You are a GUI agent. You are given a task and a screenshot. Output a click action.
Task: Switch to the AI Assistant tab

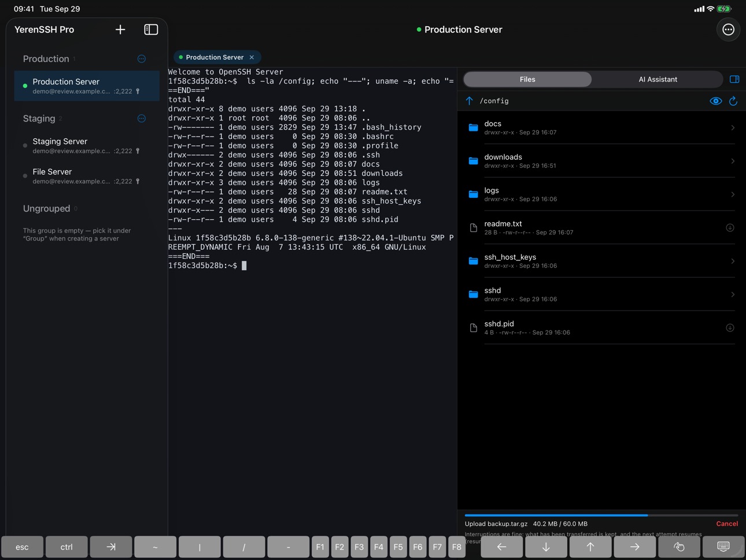[x=658, y=79]
